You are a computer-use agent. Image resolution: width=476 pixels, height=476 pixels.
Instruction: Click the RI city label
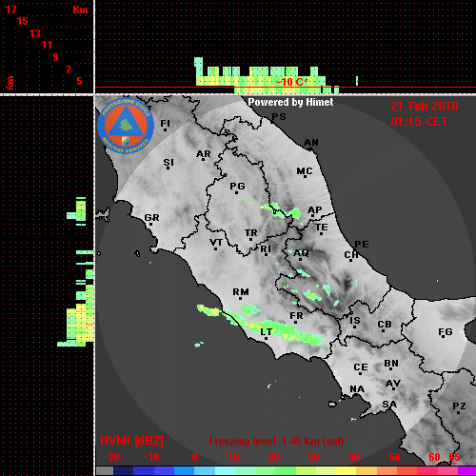[266, 249]
